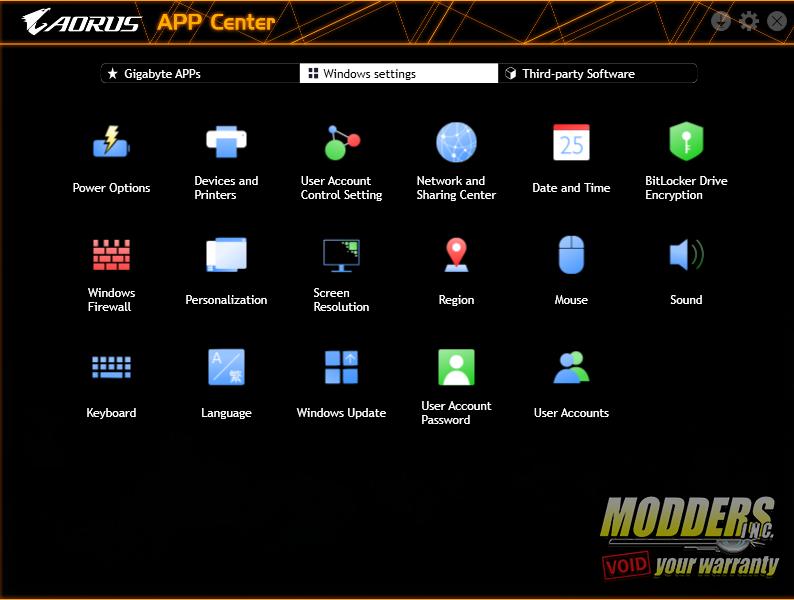
Task: Select the Region settings icon
Action: coord(456,256)
